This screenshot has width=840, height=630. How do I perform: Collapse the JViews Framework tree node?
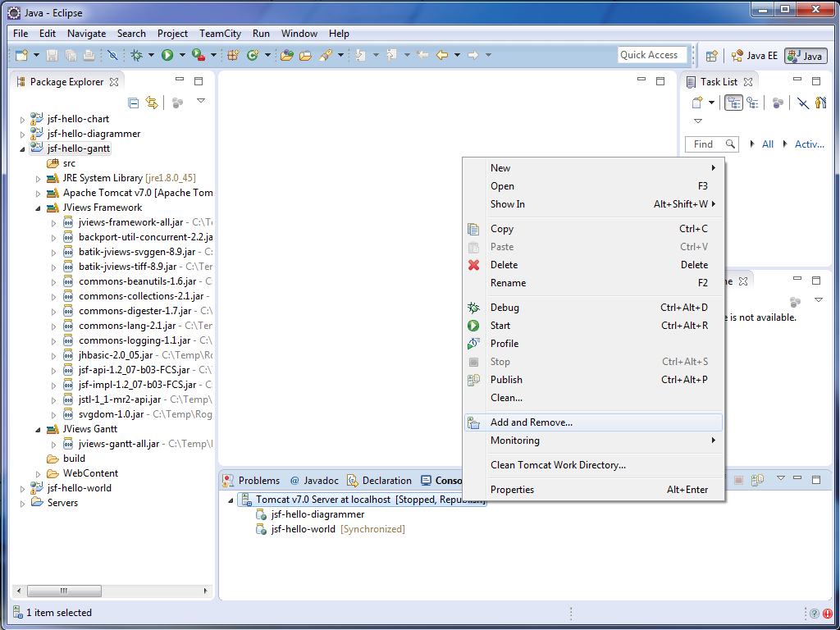tap(39, 208)
